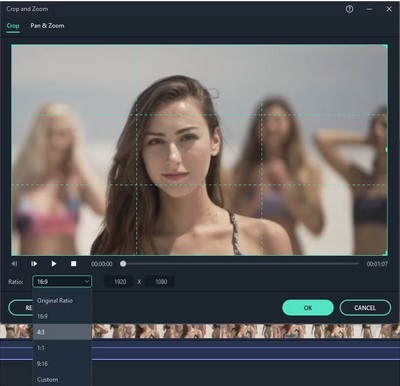
Task: Click the CANCEL button
Action: pyautogui.click(x=365, y=308)
